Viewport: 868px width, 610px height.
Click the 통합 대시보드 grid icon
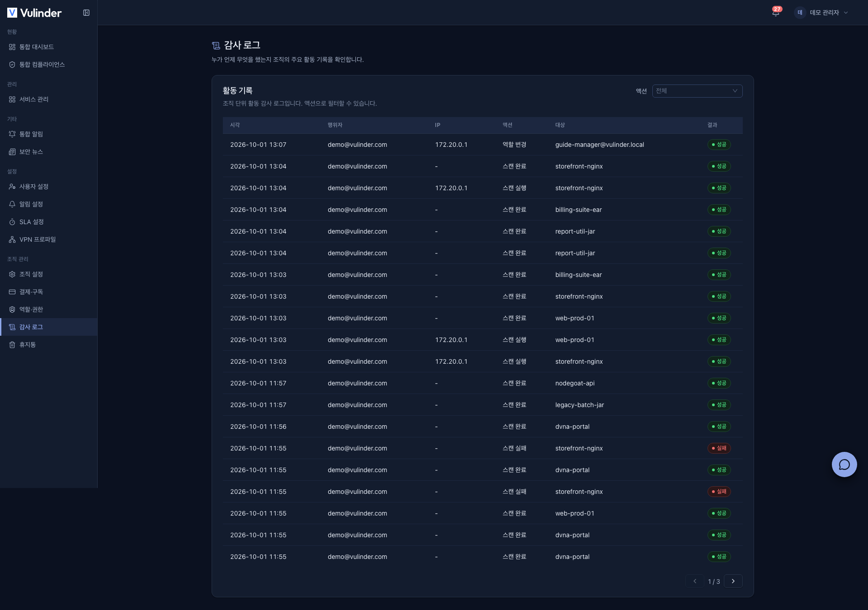pos(12,47)
